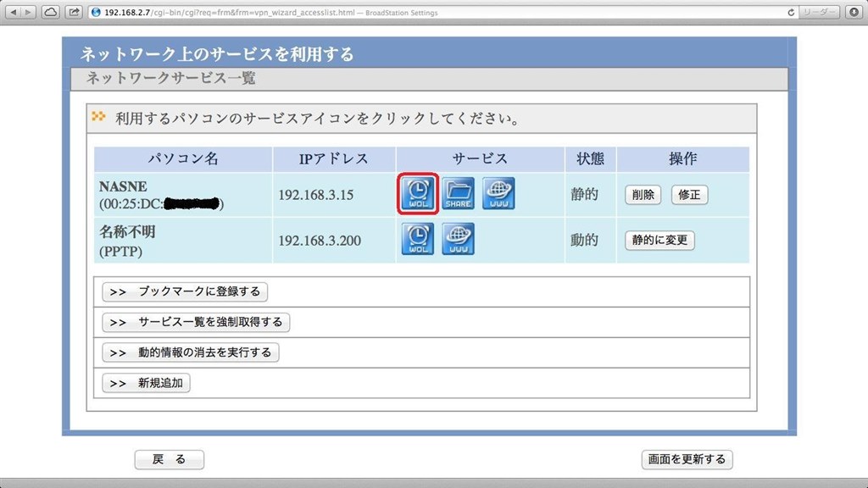868x488 pixels.
Task: Click サービス一覧を強制取得する button
Action: click(196, 322)
